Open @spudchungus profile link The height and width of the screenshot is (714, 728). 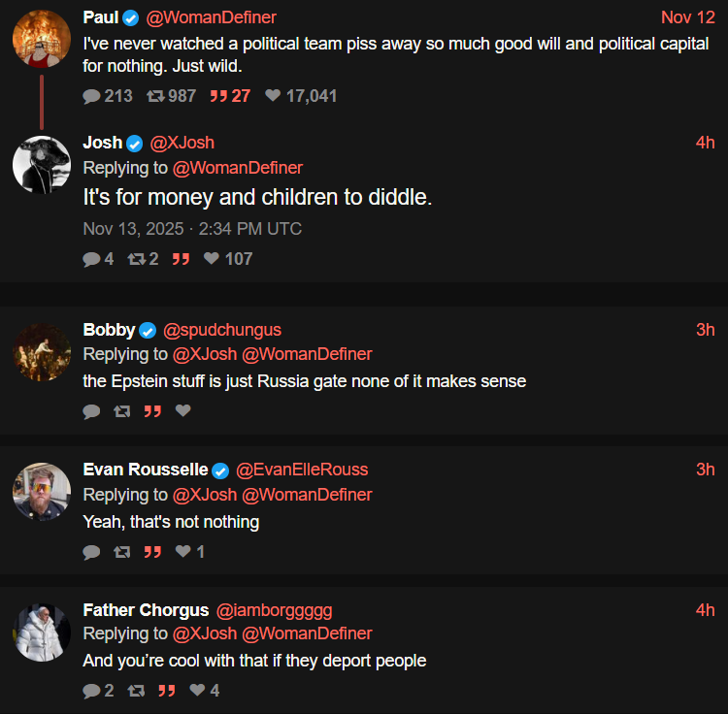click(222, 330)
